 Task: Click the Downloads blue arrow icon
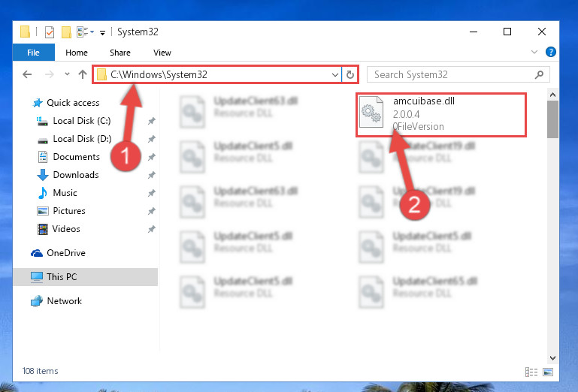coord(43,175)
